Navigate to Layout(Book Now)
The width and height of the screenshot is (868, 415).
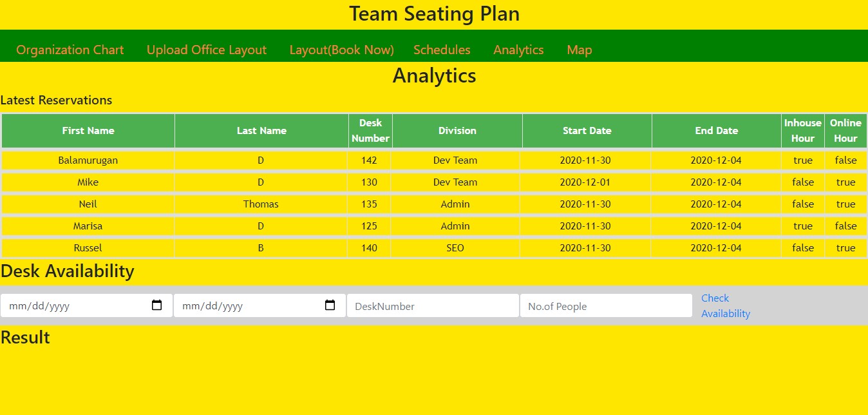[341, 50]
